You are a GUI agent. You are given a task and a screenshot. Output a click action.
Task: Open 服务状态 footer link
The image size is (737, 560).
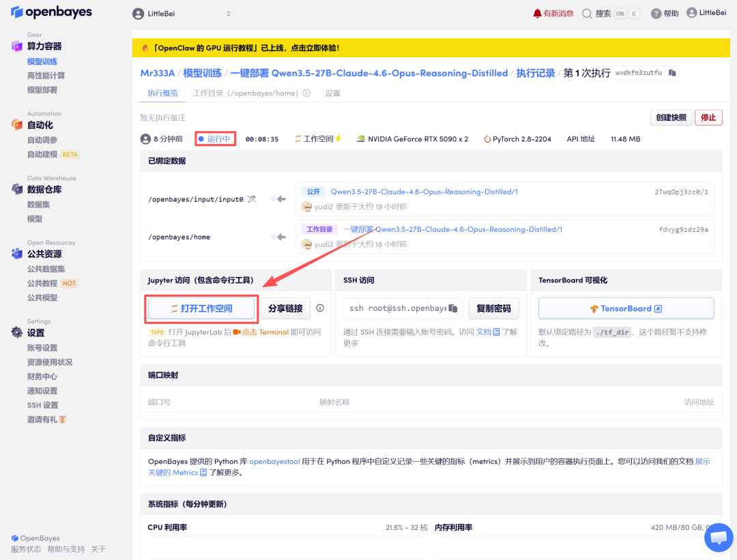(x=27, y=549)
